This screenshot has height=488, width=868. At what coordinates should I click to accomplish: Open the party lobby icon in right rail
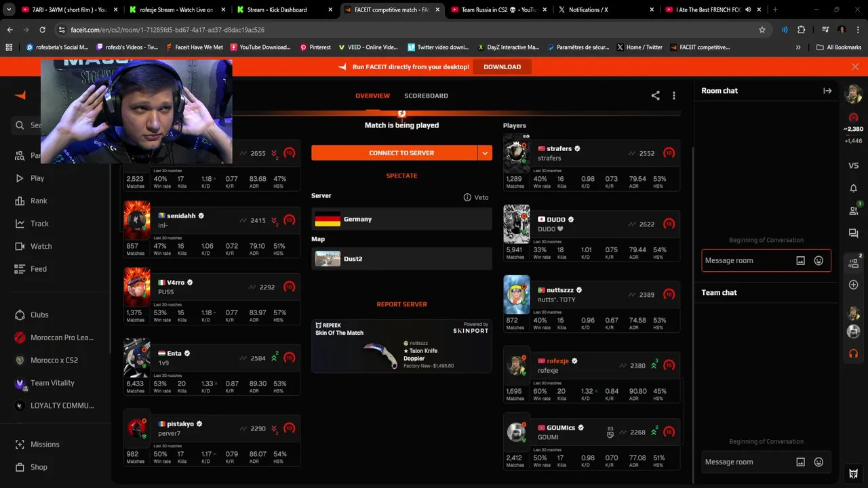[x=853, y=263]
